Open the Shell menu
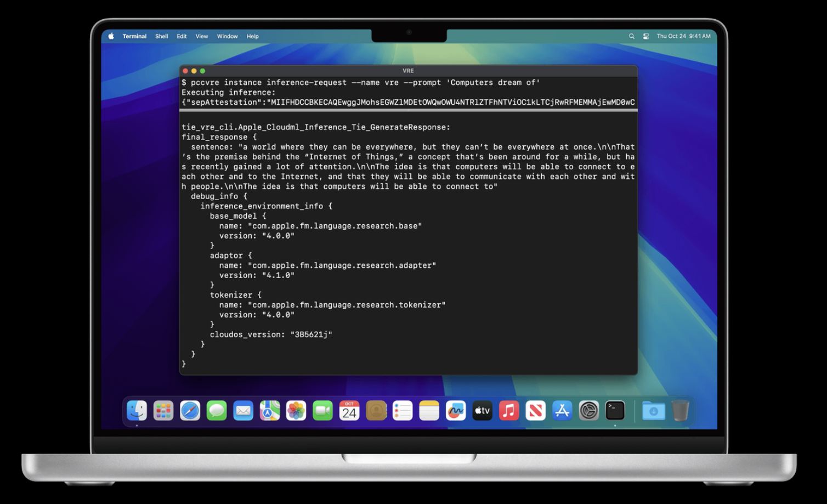 pos(161,36)
